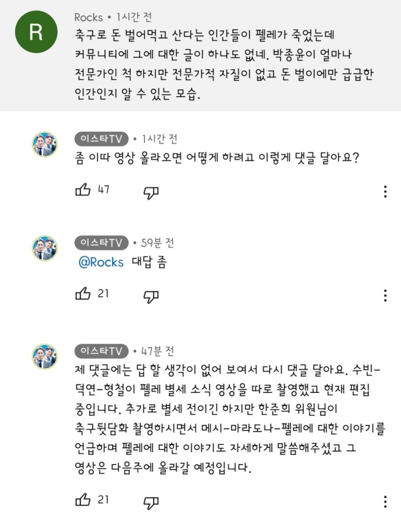Like the reply posted 47분 전
Screen dimensions: 401x532
[83, 500]
